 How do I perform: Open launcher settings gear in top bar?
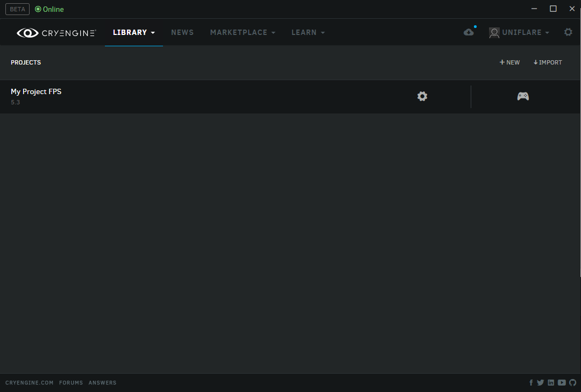(x=568, y=32)
